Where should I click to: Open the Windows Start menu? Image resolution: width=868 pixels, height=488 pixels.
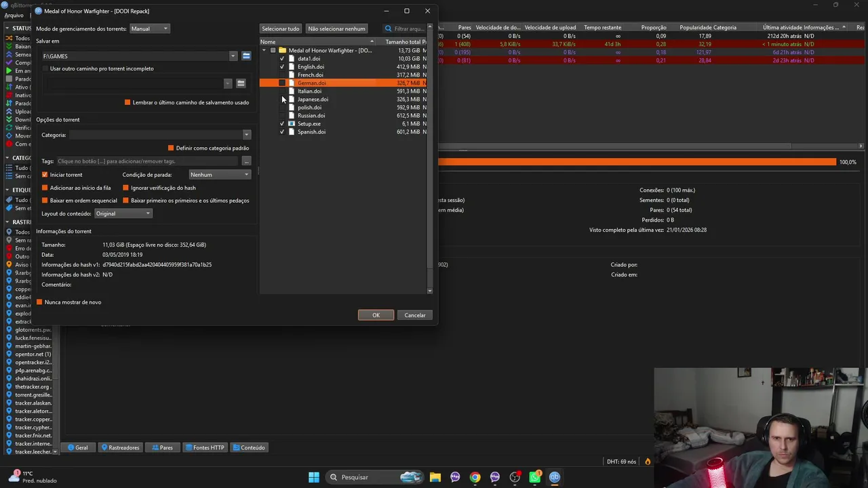[314, 477]
